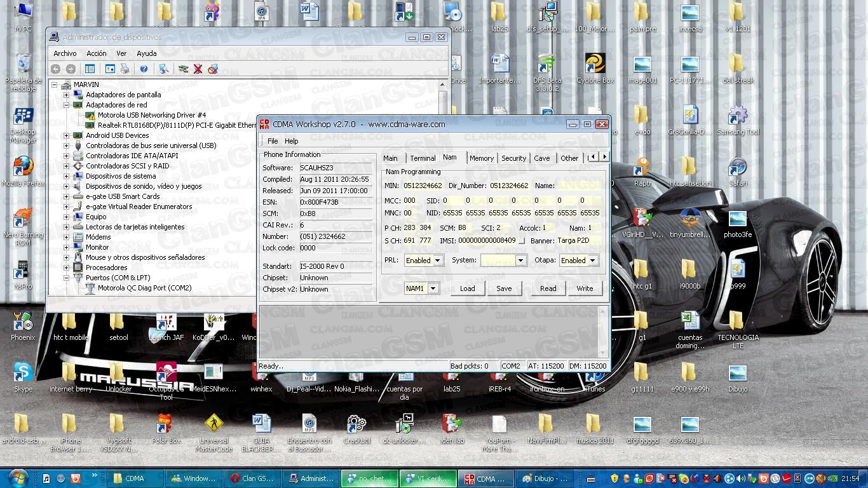The image size is (868, 488).
Task: Click Read button in Nam tab
Action: pos(548,288)
